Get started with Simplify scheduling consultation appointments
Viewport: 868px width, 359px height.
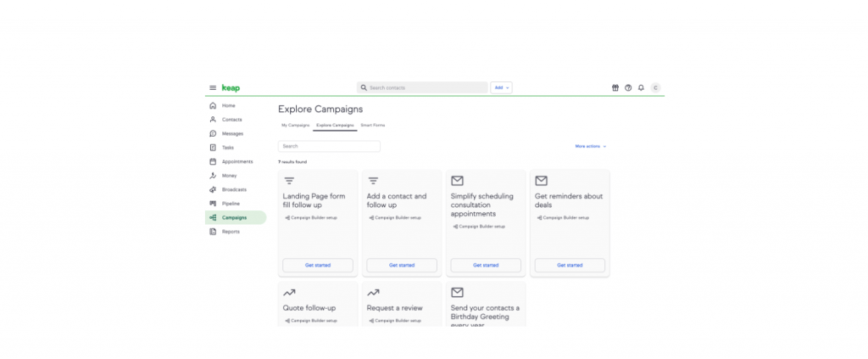[486, 266]
